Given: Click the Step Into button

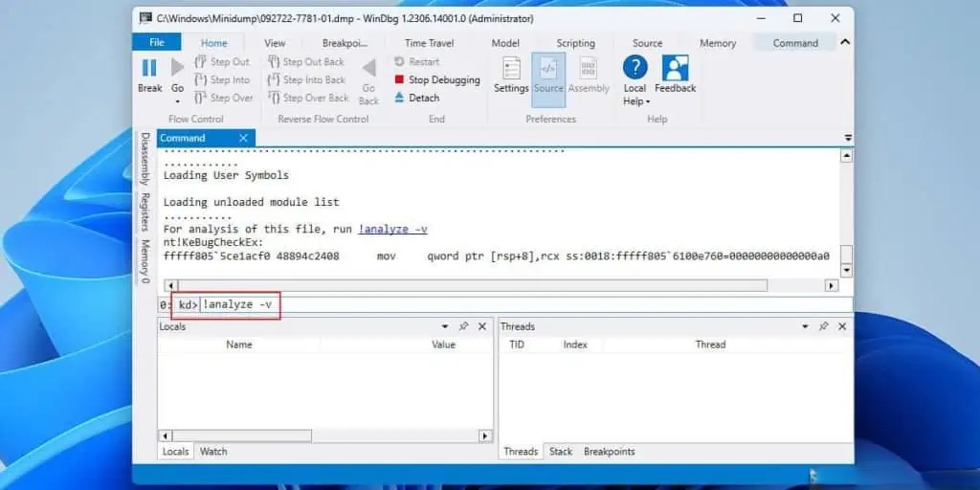Looking at the screenshot, I should 223,80.
